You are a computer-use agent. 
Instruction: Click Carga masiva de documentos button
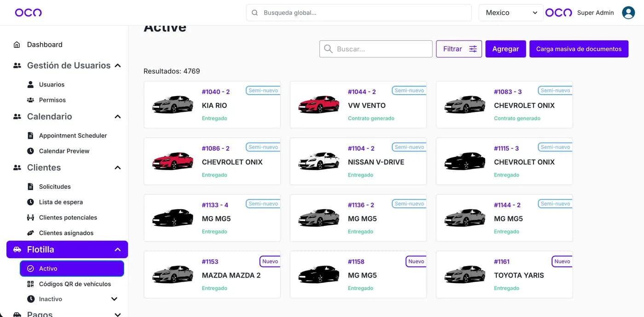579,49
